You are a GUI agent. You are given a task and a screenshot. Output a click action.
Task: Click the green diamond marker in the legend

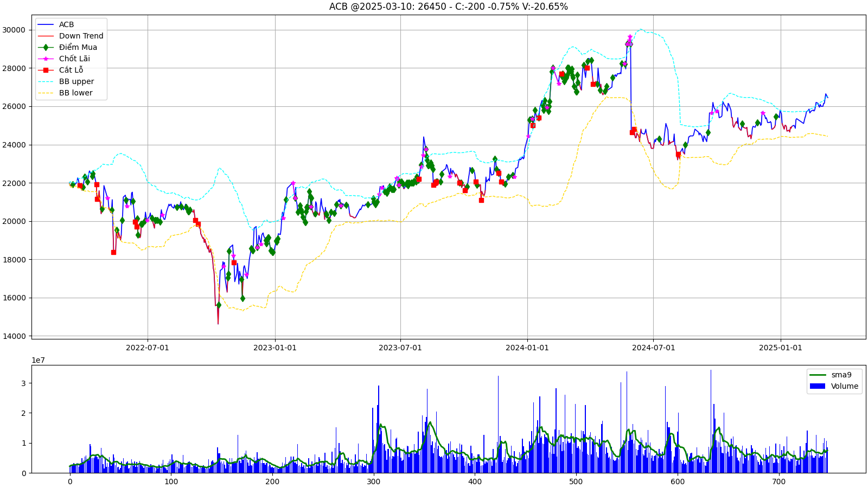pos(46,47)
